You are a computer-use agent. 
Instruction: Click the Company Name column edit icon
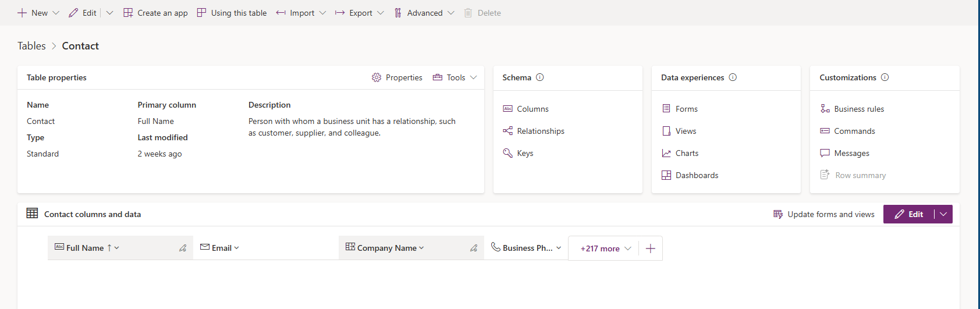click(x=474, y=248)
